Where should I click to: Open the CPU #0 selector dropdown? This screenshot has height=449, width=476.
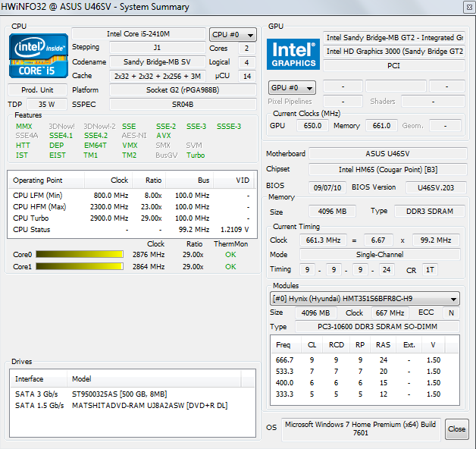point(233,35)
